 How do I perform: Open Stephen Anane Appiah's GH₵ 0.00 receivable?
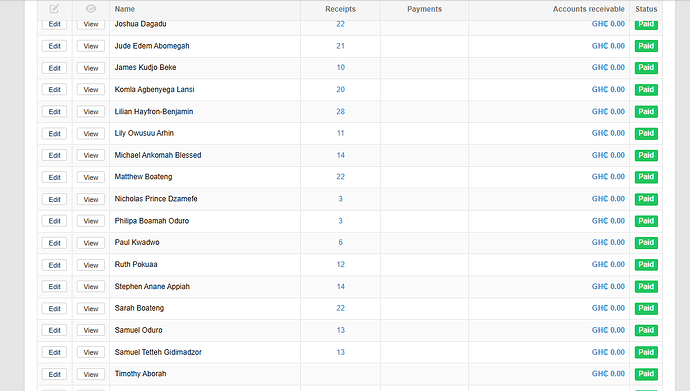coord(608,286)
